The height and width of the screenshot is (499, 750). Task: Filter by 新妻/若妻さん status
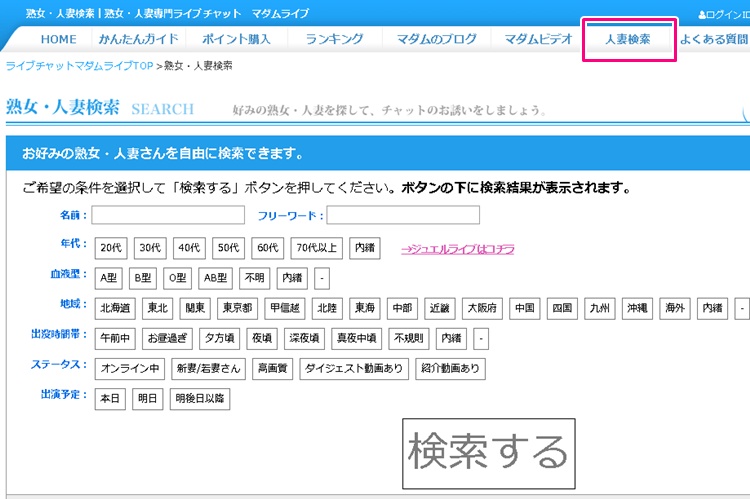[209, 368]
